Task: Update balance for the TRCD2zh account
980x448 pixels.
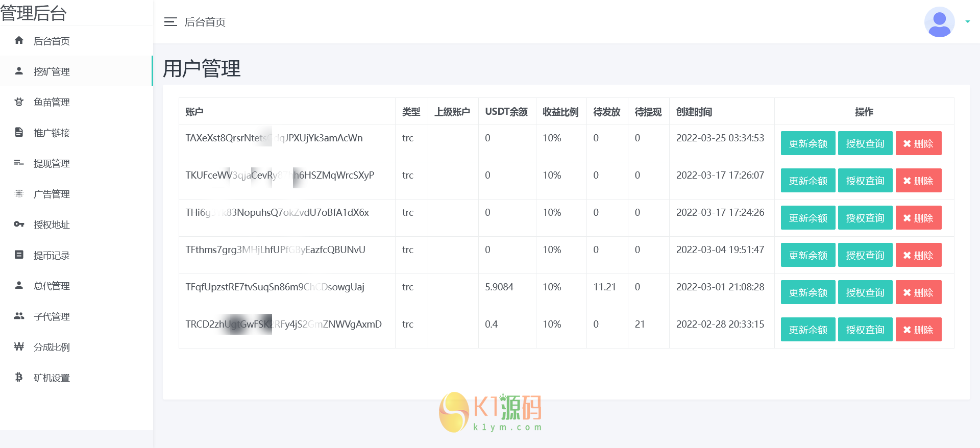Action: tap(808, 330)
